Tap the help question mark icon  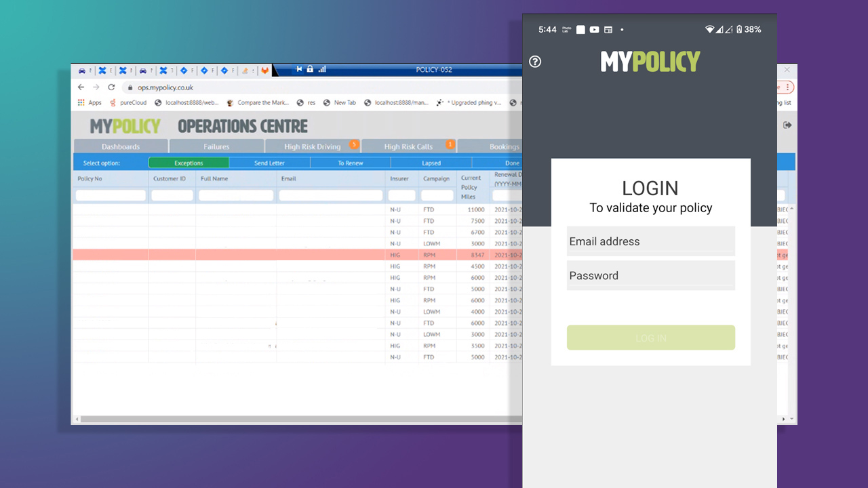(535, 62)
